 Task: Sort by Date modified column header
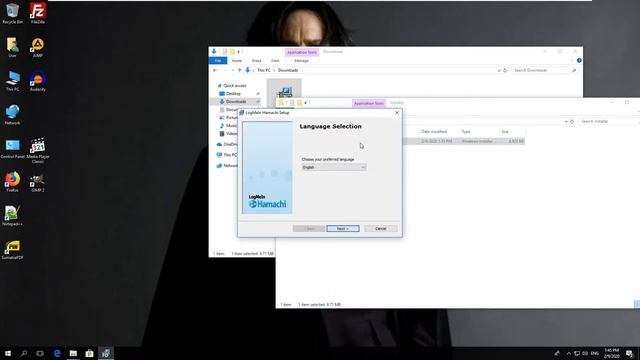coord(434,131)
